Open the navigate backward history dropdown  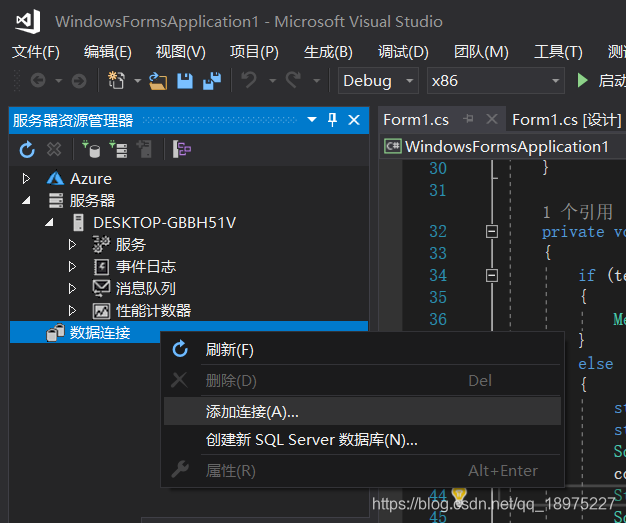coord(59,81)
